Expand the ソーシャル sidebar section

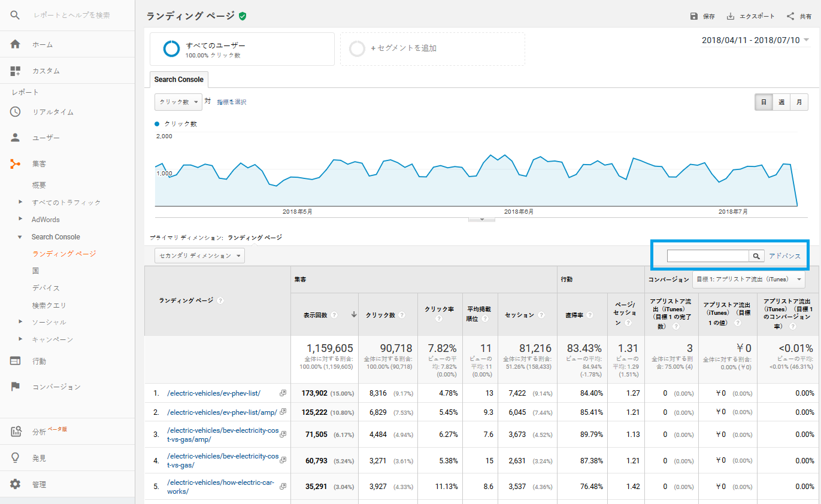point(20,322)
